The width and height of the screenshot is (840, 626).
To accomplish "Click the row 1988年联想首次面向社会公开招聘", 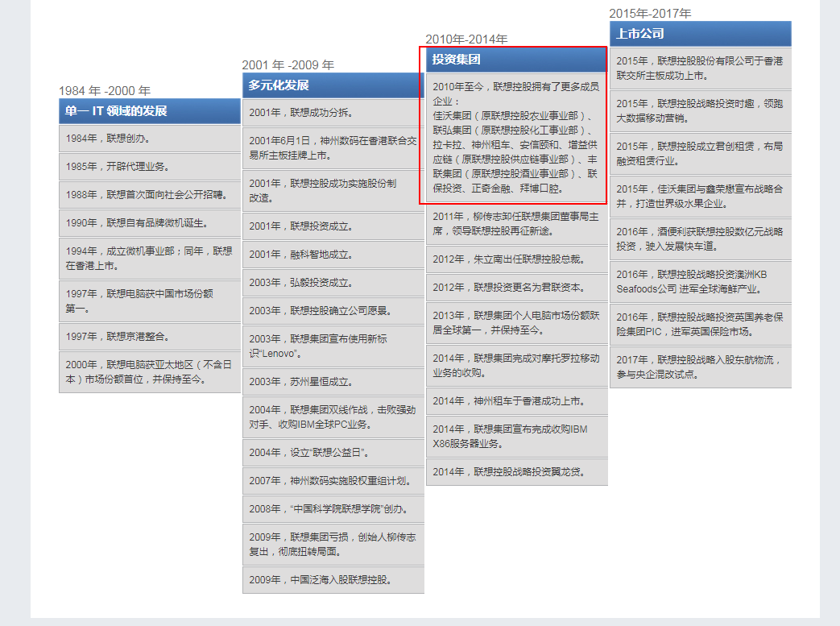I will pyautogui.click(x=150, y=194).
